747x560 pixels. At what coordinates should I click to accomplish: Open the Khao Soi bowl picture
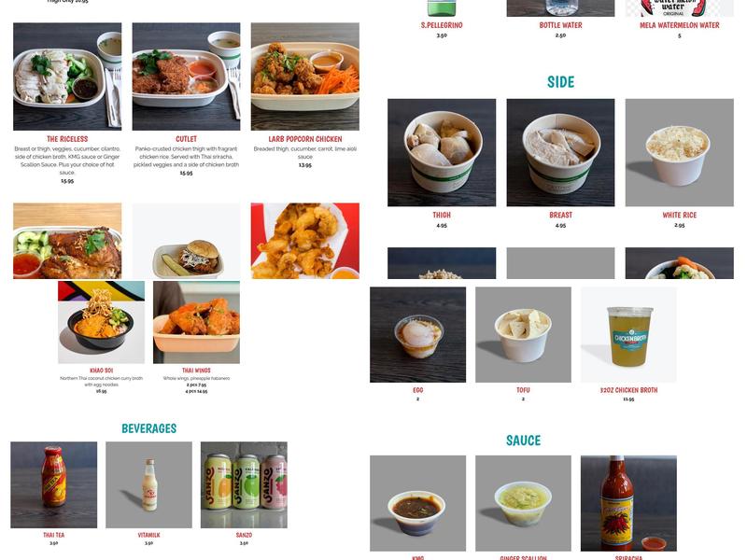(x=101, y=322)
